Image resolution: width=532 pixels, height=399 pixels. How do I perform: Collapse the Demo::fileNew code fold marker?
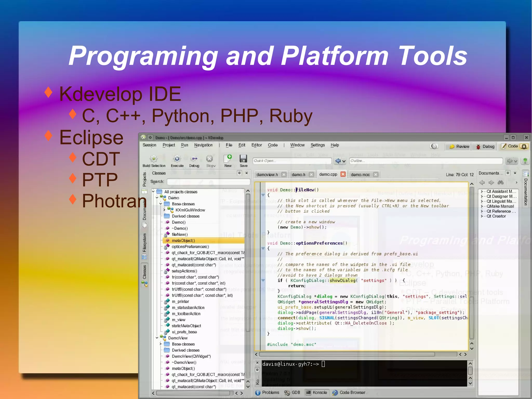pos(263,195)
